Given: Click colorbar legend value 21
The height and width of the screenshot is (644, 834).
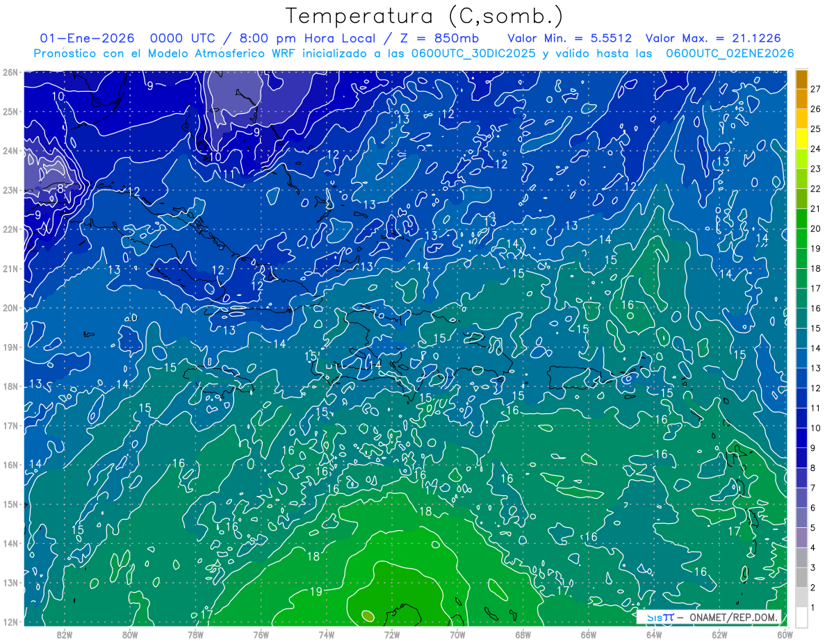Looking at the screenshot, I should pos(815,208).
